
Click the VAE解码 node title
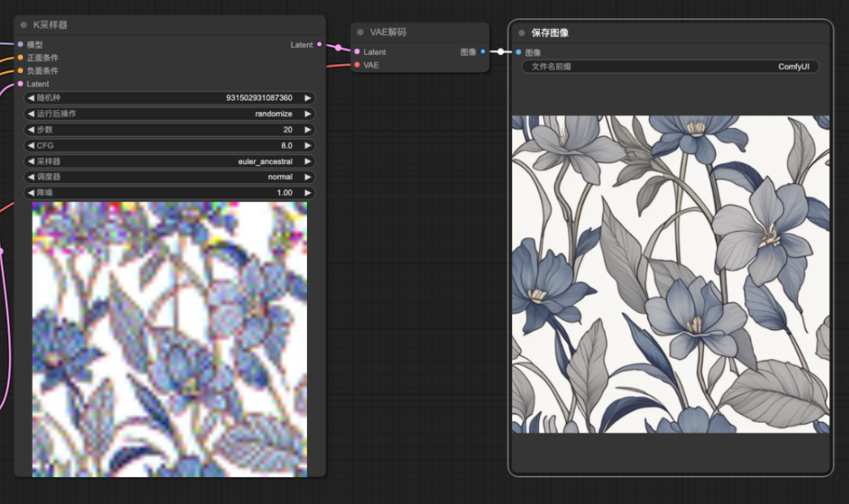click(x=387, y=33)
